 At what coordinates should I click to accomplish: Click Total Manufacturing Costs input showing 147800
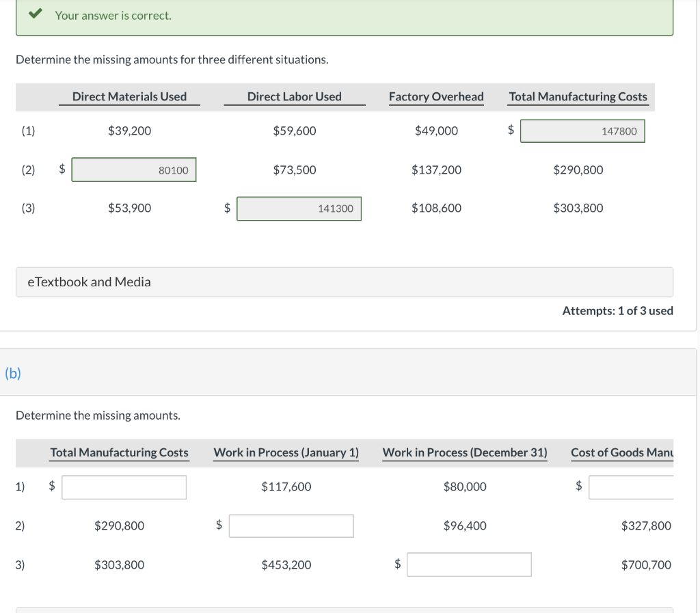pyautogui.click(x=582, y=131)
